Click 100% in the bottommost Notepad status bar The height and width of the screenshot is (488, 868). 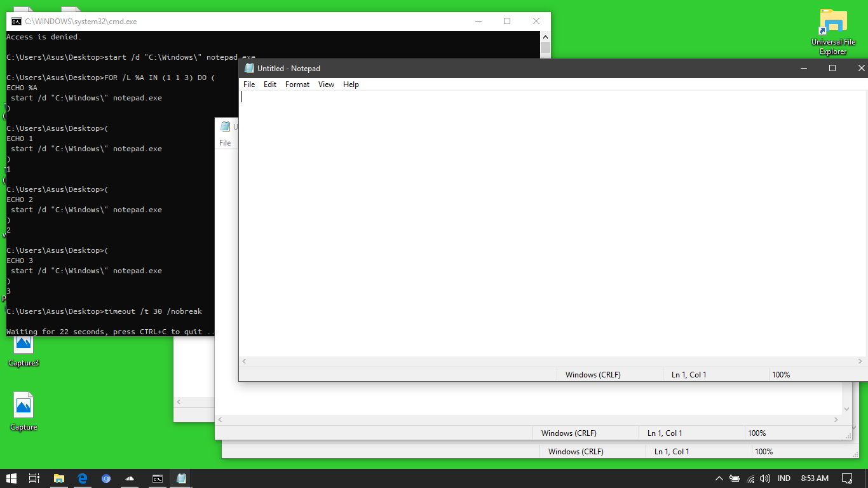pyautogui.click(x=764, y=452)
